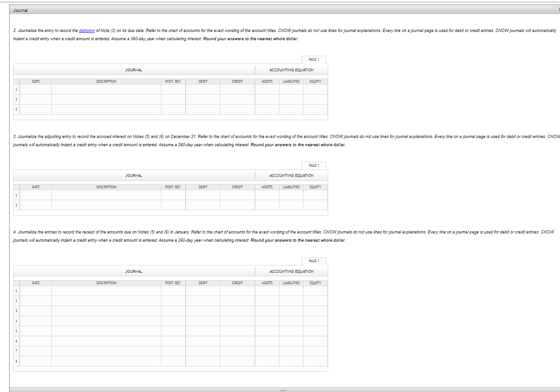Click Description cell, row 2, question 3 journal
The width and height of the screenshot is (560, 392).
tap(106, 205)
